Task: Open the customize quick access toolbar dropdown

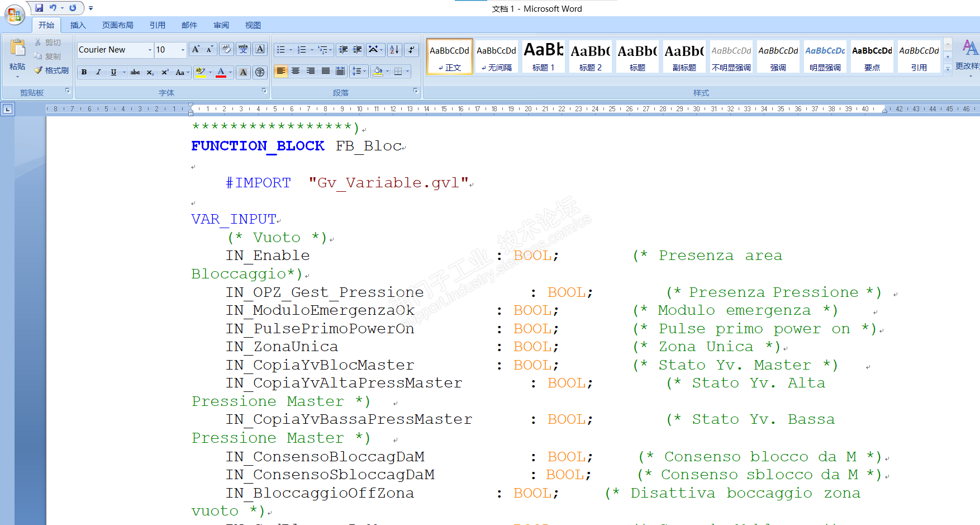Action: coord(91,8)
